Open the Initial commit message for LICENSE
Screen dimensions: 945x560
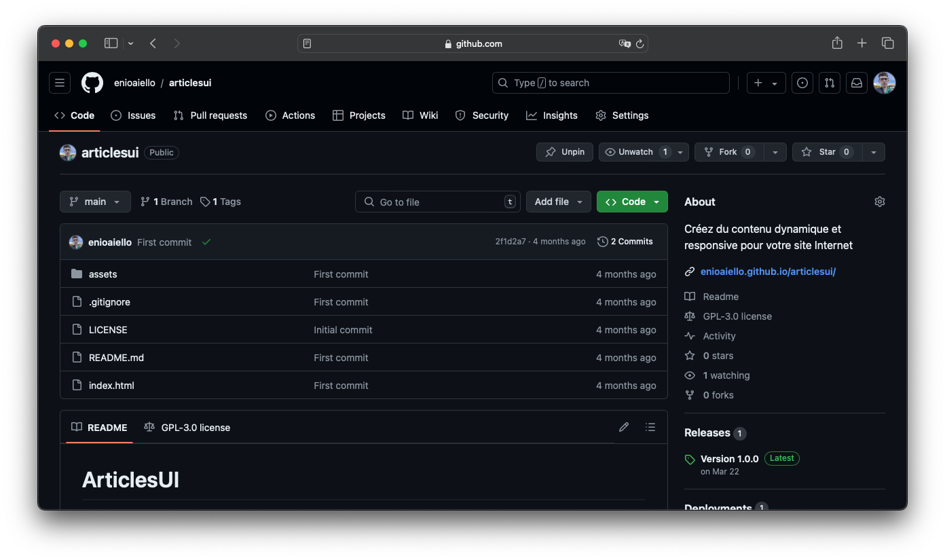tap(343, 330)
